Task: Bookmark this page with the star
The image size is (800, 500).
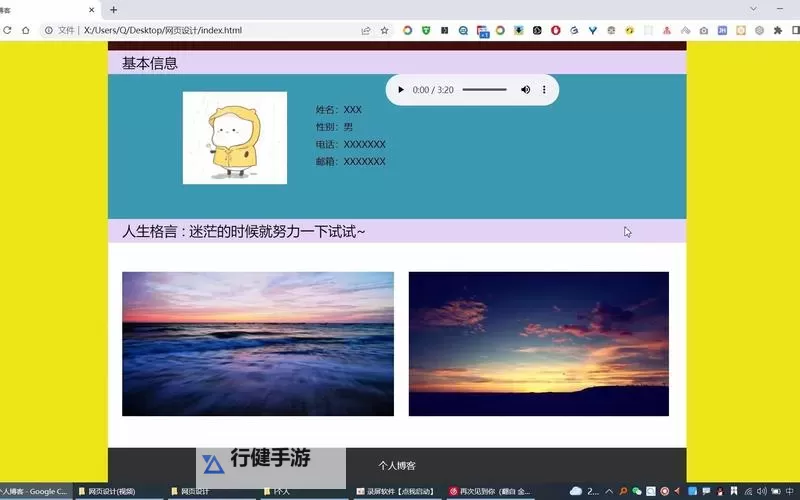Action: coord(384,31)
